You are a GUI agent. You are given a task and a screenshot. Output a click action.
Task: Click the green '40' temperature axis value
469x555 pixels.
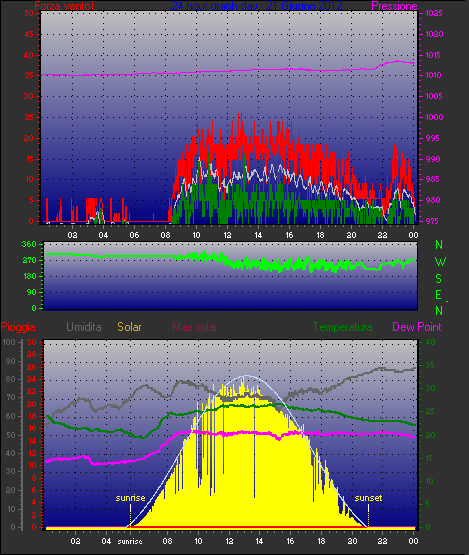pyautogui.click(x=430, y=342)
